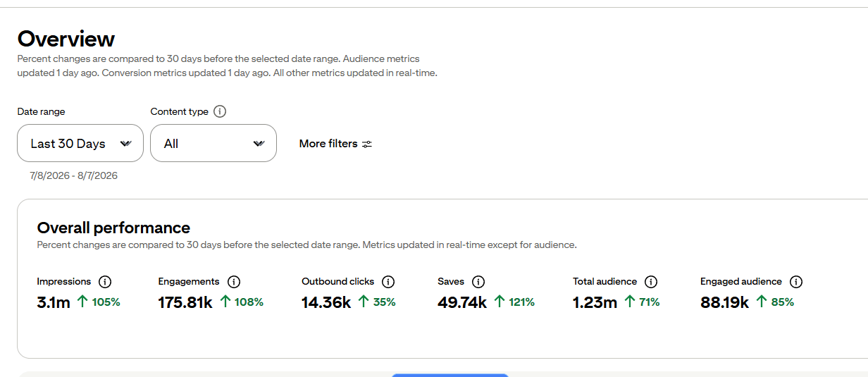
Task: Click the Engaged audience 88.19k metric
Action: coord(725,302)
